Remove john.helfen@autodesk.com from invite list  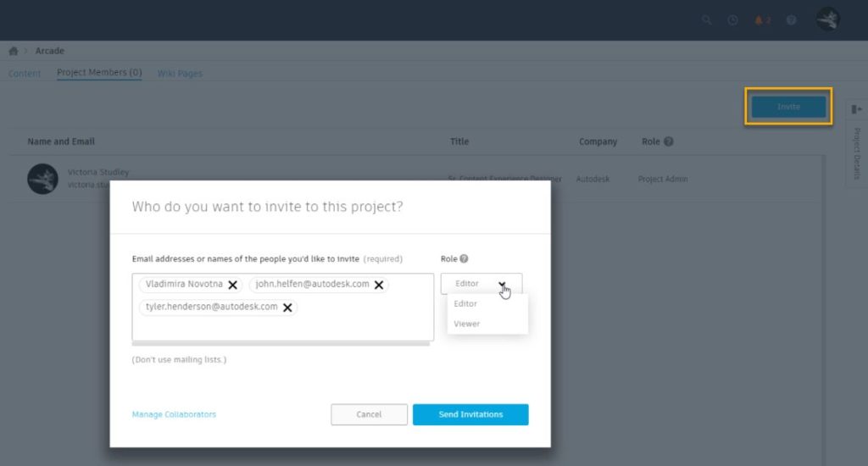[379, 285]
